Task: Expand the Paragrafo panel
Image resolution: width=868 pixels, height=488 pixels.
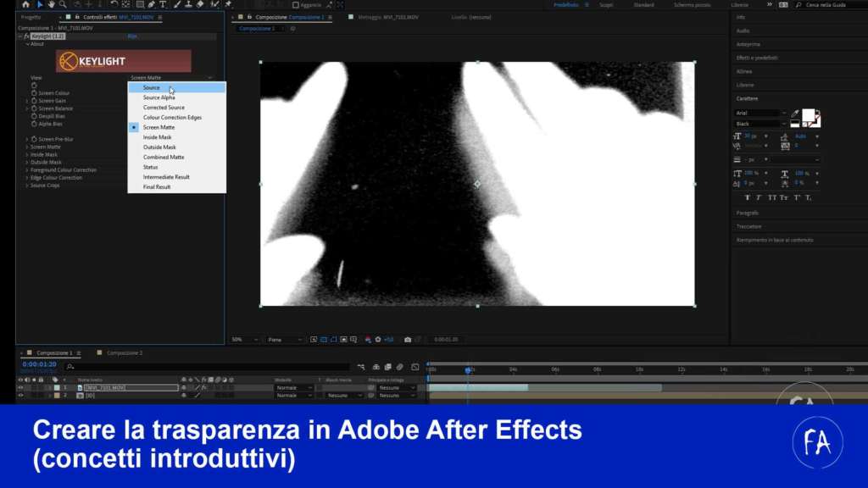Action: coord(748,213)
